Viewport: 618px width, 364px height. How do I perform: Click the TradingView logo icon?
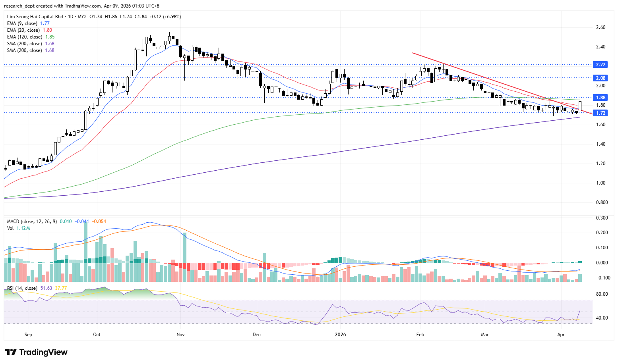11,352
